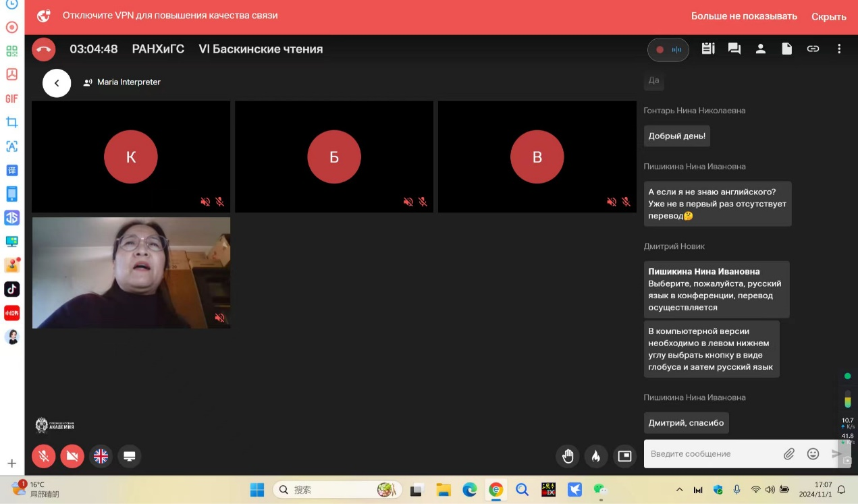Open the chat panel icon
Screen dimensions: 858x504
[734, 49]
